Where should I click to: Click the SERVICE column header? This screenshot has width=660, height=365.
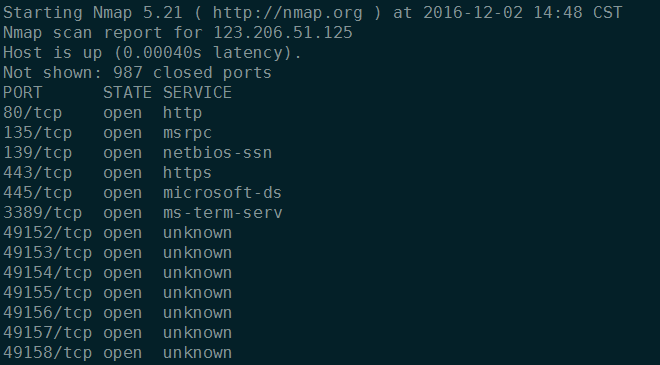pyautogui.click(x=197, y=93)
